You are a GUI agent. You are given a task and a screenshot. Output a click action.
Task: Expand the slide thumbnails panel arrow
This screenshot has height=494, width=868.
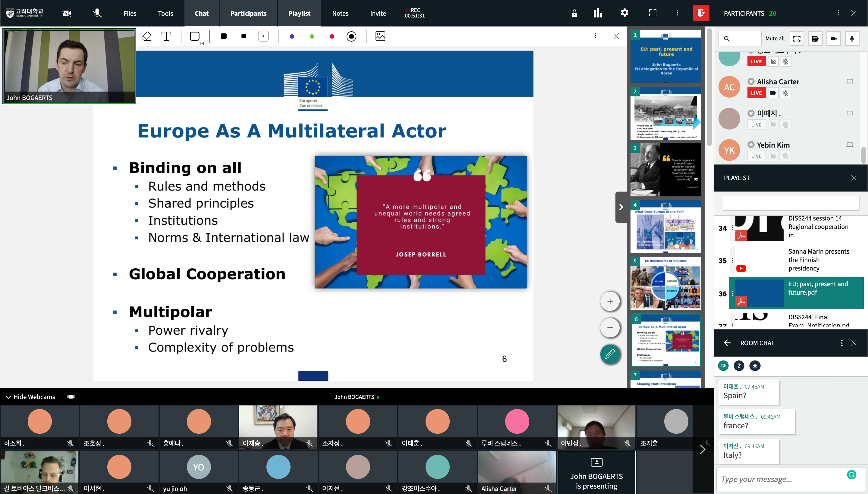[621, 207]
